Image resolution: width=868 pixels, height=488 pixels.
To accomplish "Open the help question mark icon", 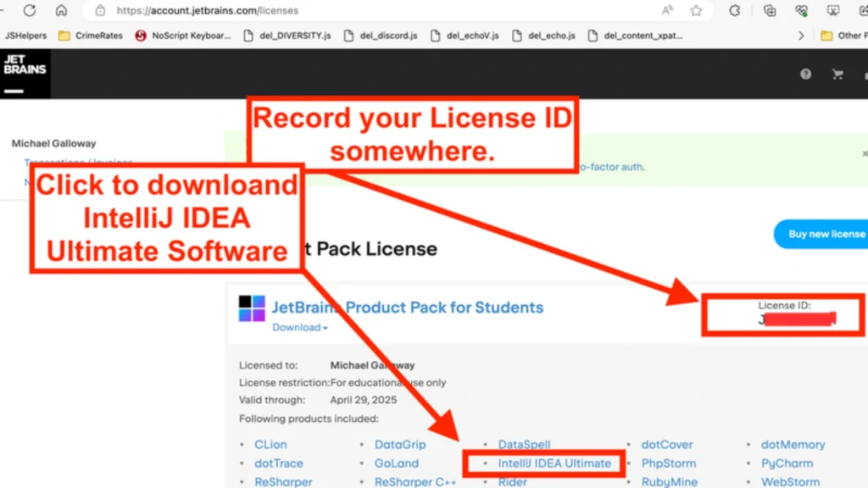I will 806,75.
